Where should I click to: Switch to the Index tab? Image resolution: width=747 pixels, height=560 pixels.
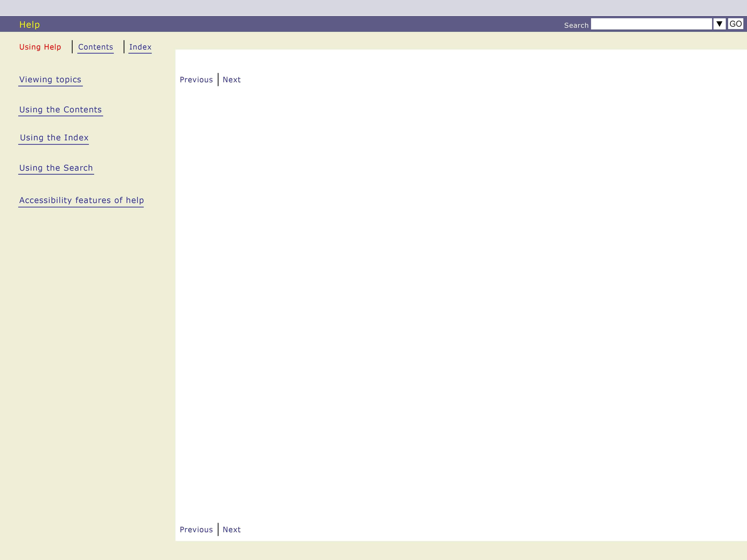140,47
